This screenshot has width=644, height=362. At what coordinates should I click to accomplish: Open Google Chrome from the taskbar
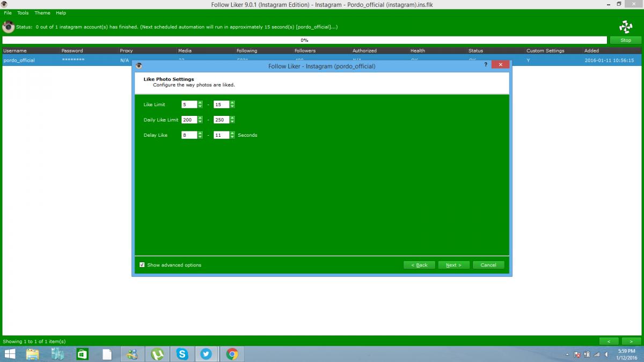pyautogui.click(x=232, y=354)
